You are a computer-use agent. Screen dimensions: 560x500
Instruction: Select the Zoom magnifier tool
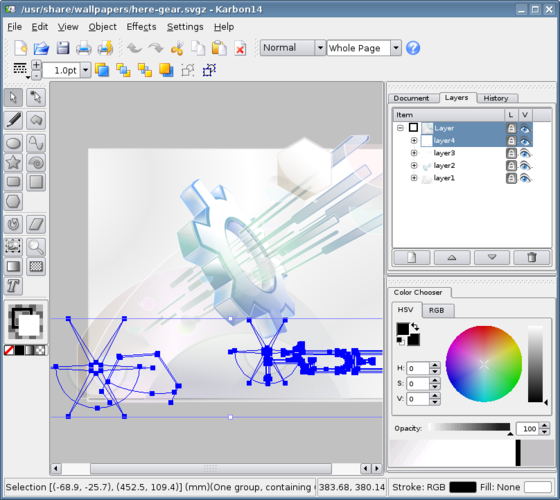pyautogui.click(x=36, y=246)
